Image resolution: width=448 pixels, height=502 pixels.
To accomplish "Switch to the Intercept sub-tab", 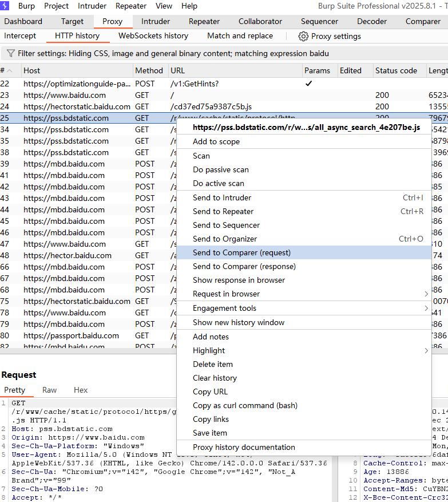I will [20, 36].
